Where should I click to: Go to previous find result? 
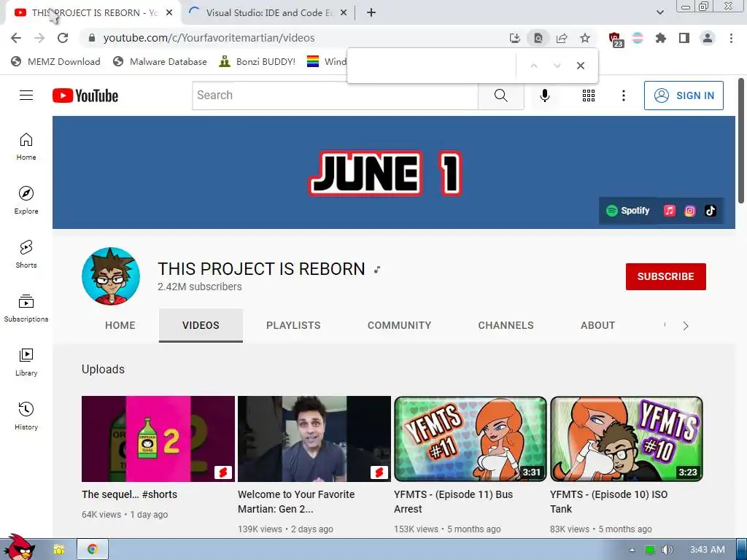click(534, 66)
